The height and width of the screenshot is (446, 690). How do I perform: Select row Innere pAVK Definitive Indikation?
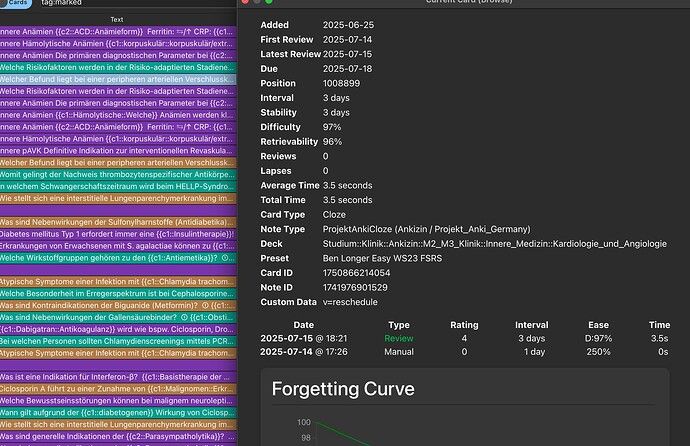(x=118, y=150)
